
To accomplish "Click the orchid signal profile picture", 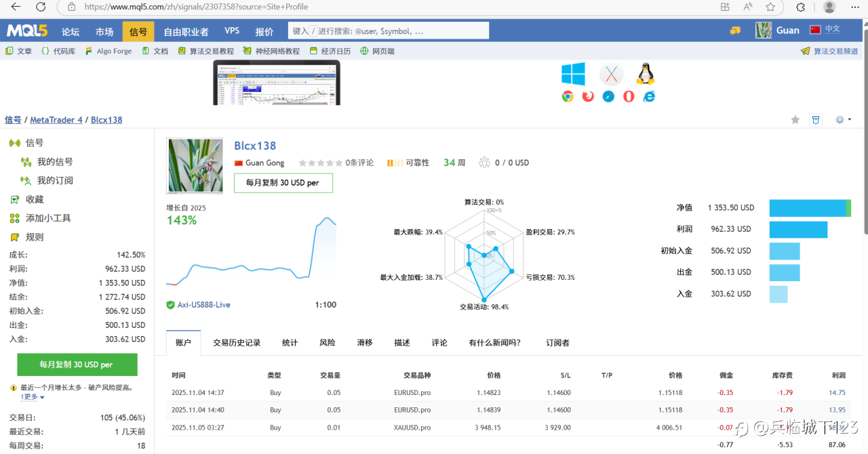I will point(195,166).
